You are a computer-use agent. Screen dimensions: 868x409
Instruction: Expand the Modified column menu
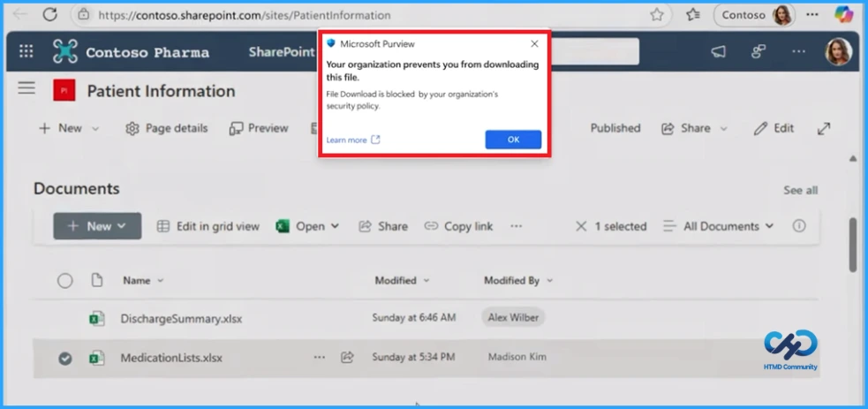(403, 281)
